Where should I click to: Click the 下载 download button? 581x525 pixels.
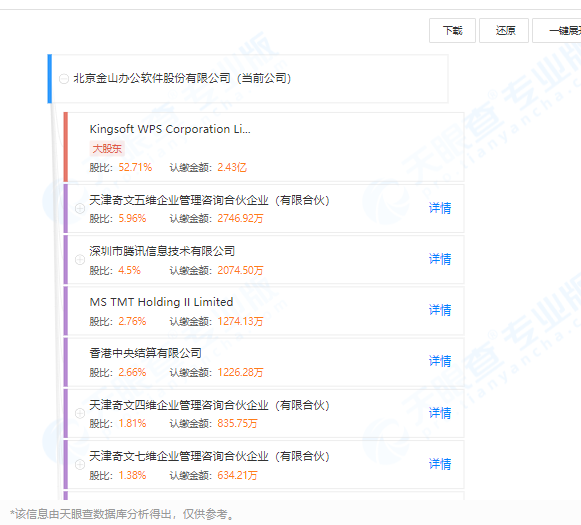(x=452, y=30)
